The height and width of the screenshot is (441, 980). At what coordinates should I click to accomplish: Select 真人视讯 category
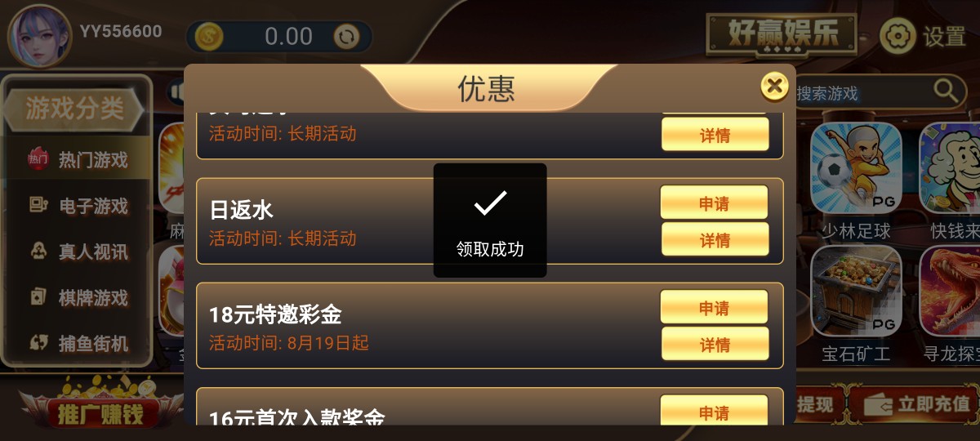pos(78,252)
